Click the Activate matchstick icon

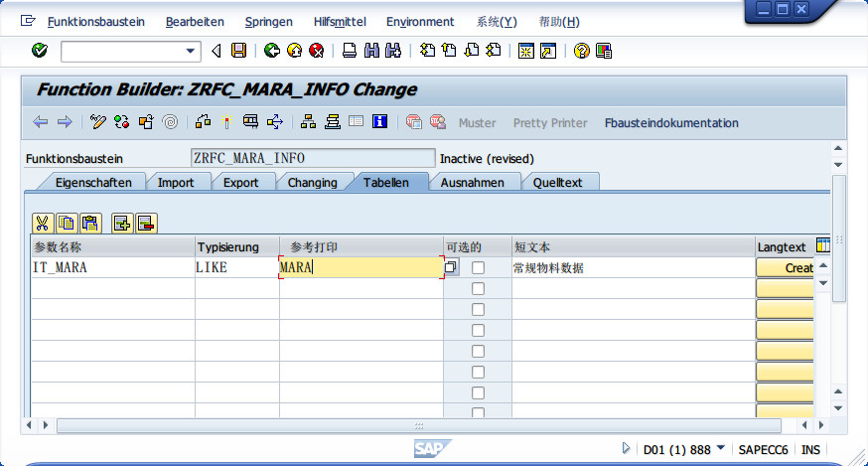click(226, 122)
